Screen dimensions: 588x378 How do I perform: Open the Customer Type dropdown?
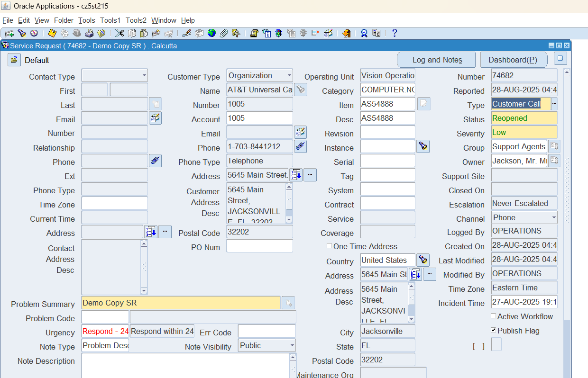coord(289,76)
